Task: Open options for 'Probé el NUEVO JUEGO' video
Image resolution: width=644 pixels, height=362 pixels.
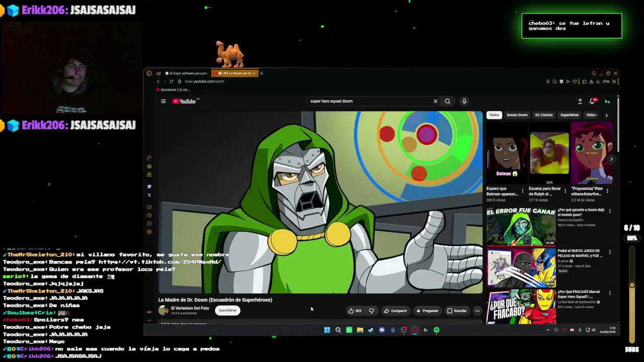Action: click(x=610, y=252)
